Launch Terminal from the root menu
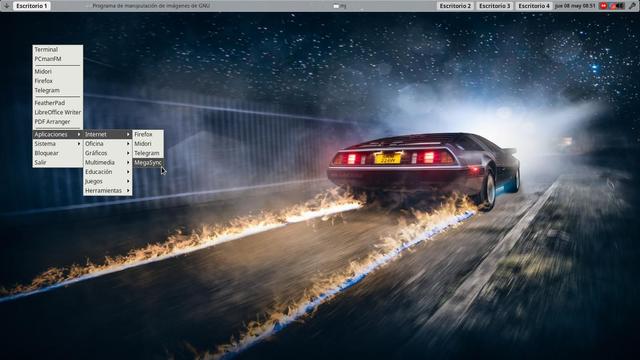 (58, 49)
